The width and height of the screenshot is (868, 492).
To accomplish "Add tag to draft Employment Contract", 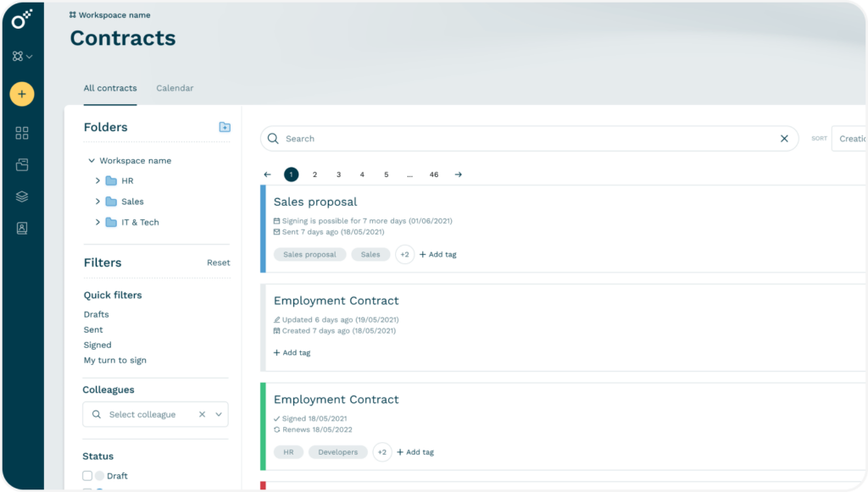I will tap(292, 352).
